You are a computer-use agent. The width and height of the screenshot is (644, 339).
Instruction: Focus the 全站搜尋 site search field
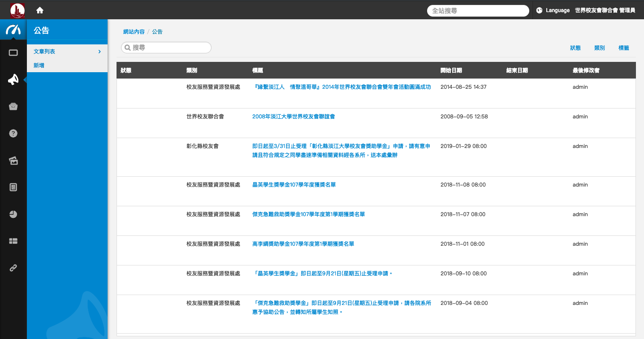[x=478, y=11]
